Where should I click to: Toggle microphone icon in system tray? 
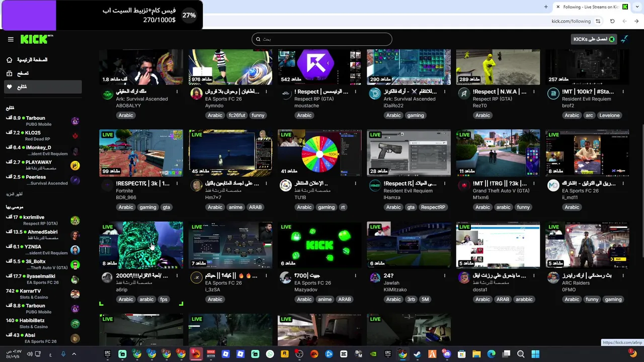pyautogui.click(x=63, y=354)
